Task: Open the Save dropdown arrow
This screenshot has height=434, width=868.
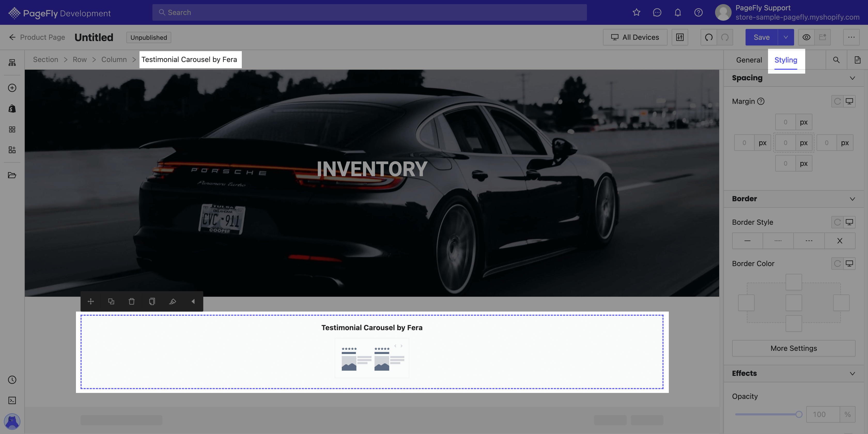Action: (x=786, y=37)
